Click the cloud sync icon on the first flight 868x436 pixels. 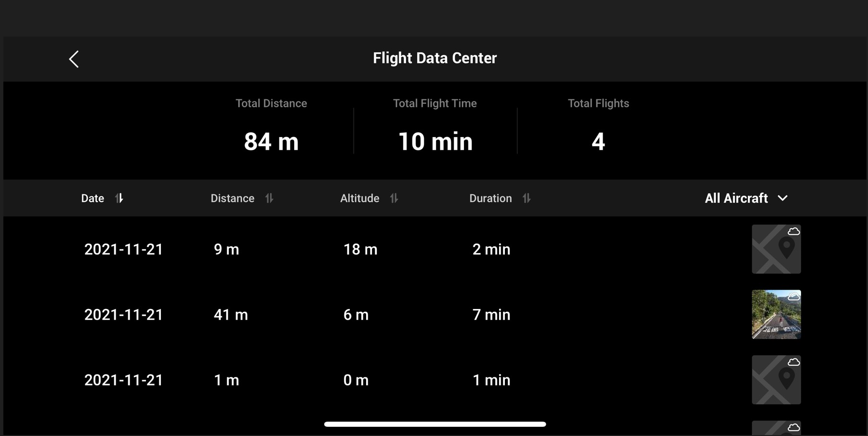point(793,231)
